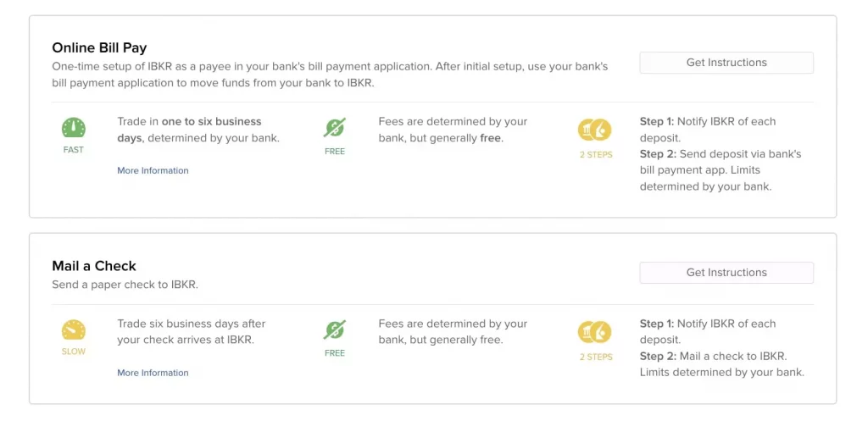This screenshot has width=868, height=421.
Task: Click the yellow SLOW speedometer icon
Action: coord(74,330)
